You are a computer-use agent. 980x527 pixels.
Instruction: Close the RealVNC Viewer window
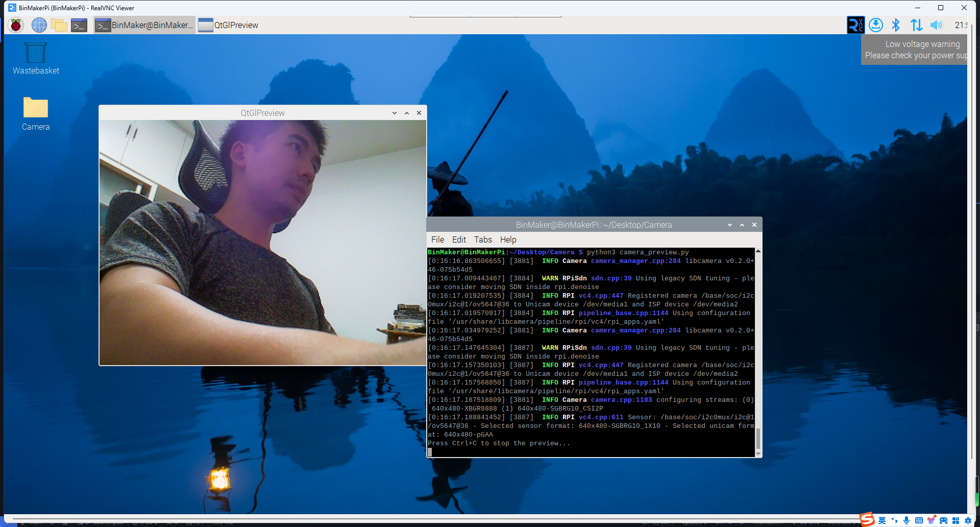[x=964, y=8]
